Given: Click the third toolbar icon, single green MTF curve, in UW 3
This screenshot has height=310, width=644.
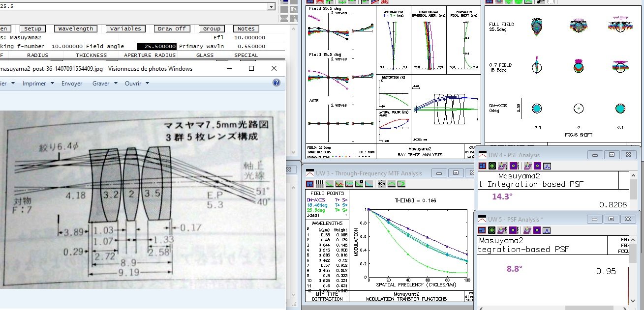Looking at the screenshot, I should click(x=330, y=184).
